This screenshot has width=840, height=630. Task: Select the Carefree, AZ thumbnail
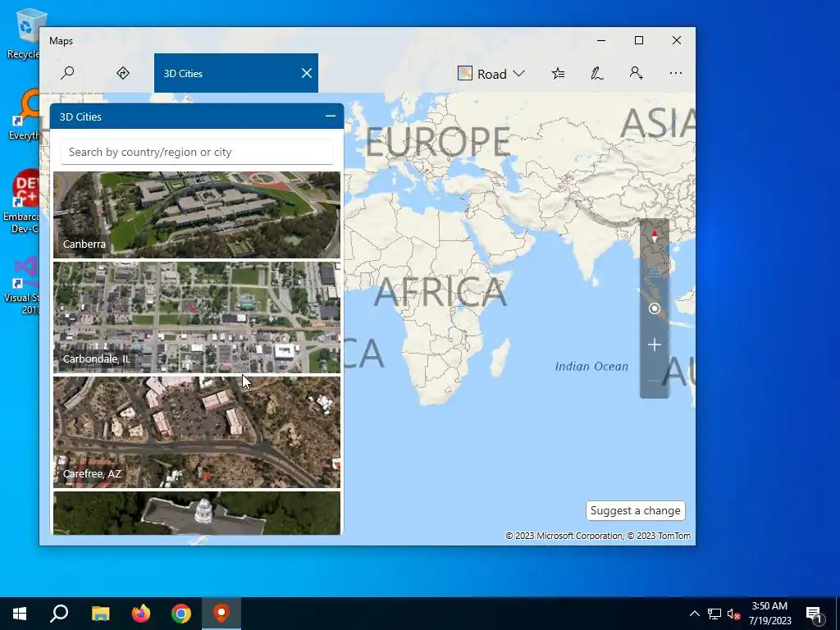(197, 432)
